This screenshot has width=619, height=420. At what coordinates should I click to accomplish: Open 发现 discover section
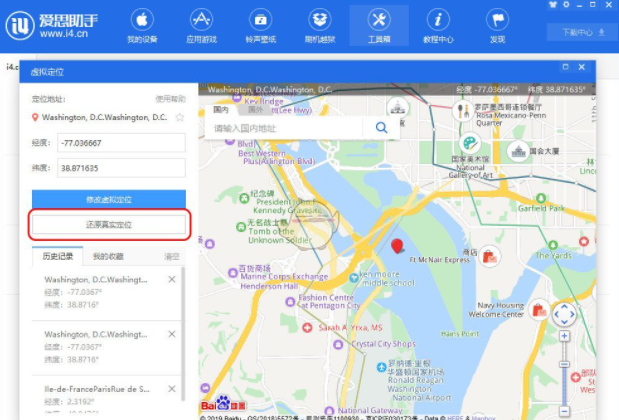pyautogui.click(x=497, y=26)
